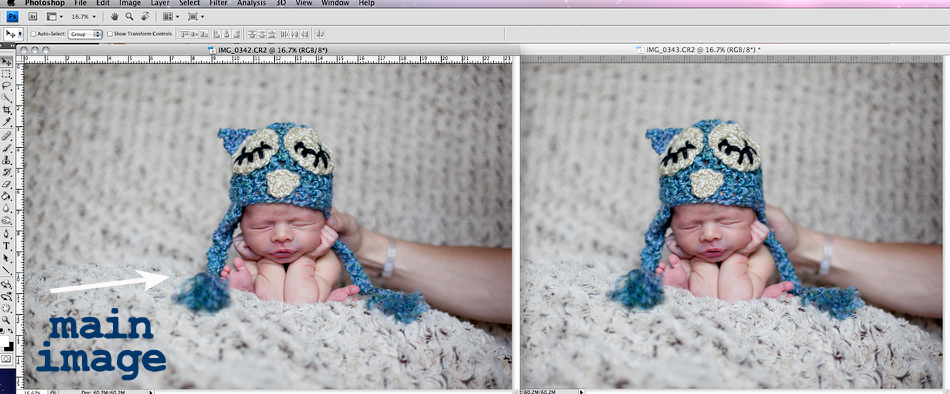Open the Image menu

[130, 3]
